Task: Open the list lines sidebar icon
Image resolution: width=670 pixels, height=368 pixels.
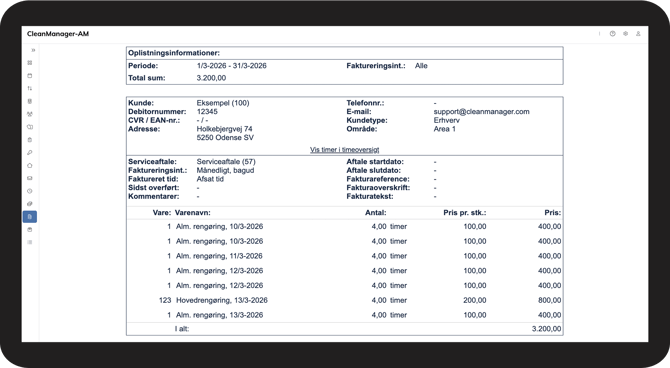Action: coord(30,242)
